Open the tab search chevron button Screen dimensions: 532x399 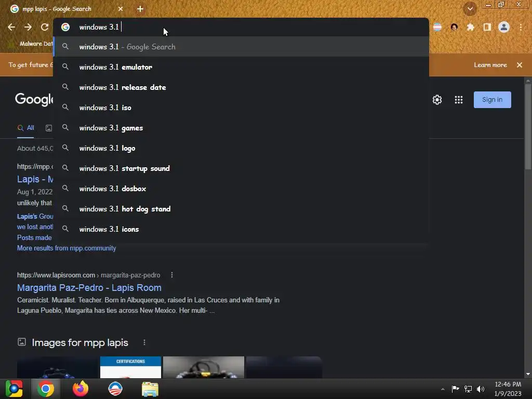[470, 9]
